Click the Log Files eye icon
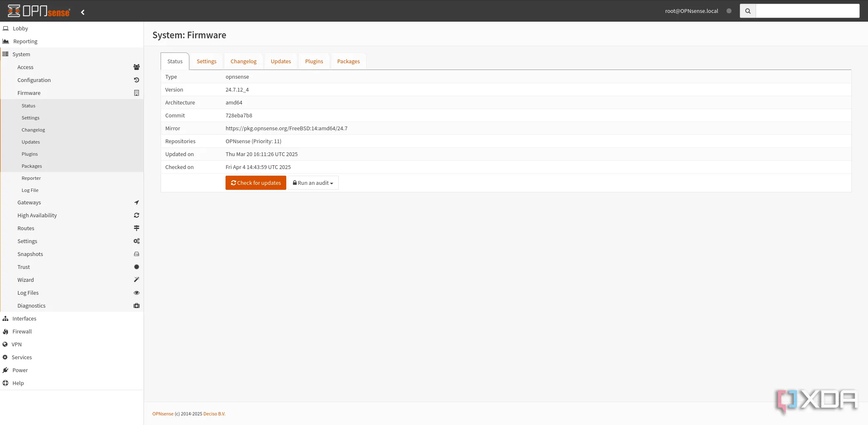The width and height of the screenshot is (868, 425). 136,293
